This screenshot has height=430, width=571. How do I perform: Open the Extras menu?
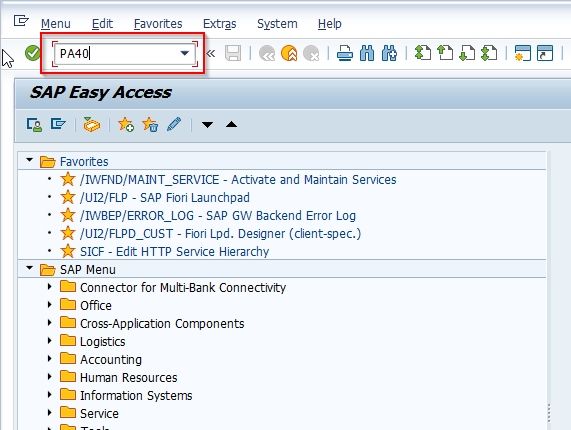[x=220, y=24]
